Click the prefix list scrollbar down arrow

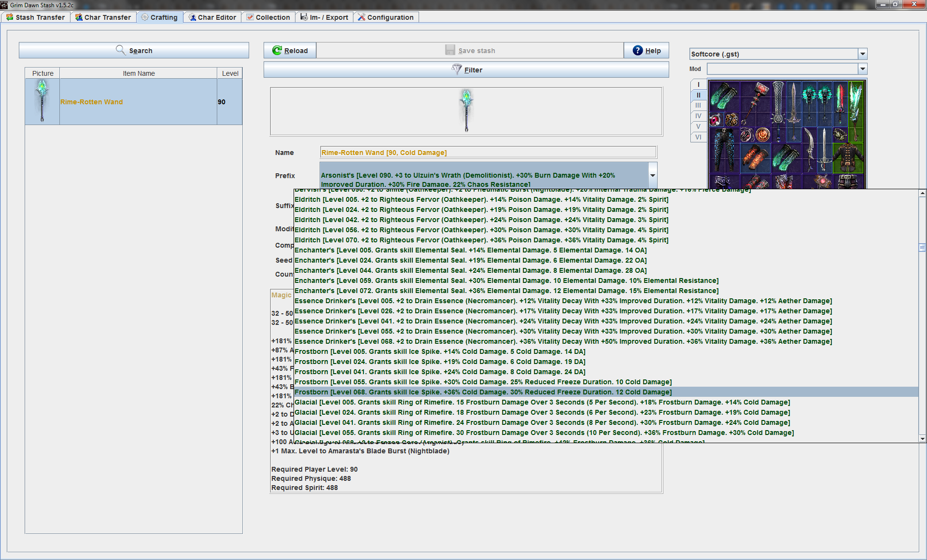coord(922,439)
